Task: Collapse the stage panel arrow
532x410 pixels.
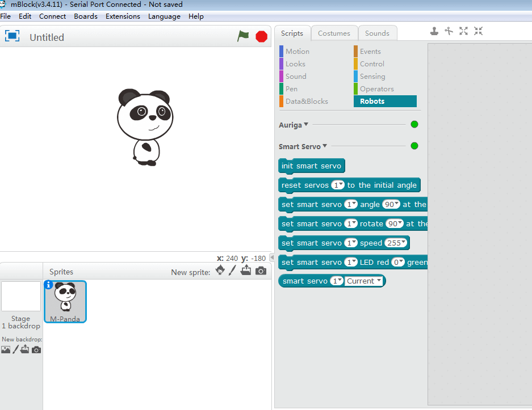Action: tap(272, 257)
